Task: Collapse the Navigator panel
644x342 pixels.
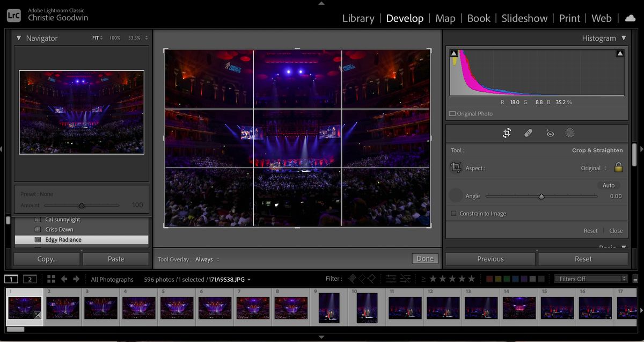Action: point(19,38)
